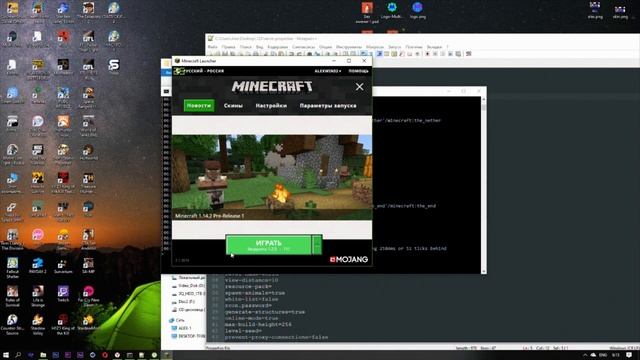This screenshot has width=640, height=360.
Task: Open the Windows Start menu
Action: (6, 355)
